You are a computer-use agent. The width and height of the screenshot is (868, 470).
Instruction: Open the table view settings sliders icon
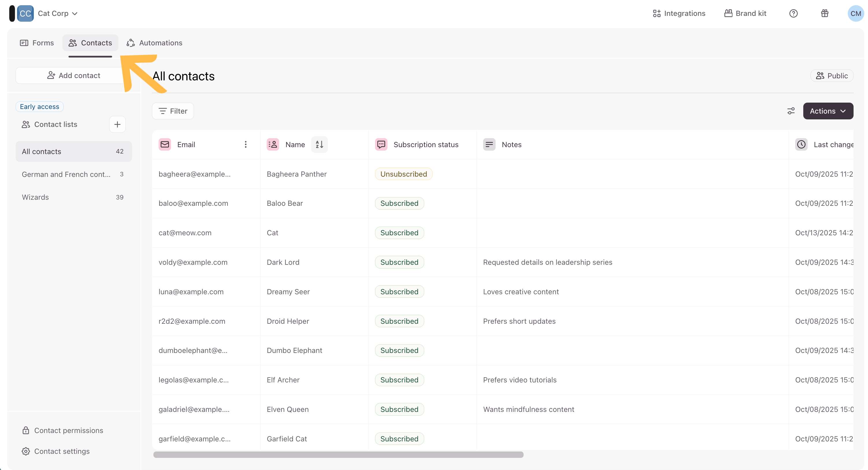coord(791,111)
